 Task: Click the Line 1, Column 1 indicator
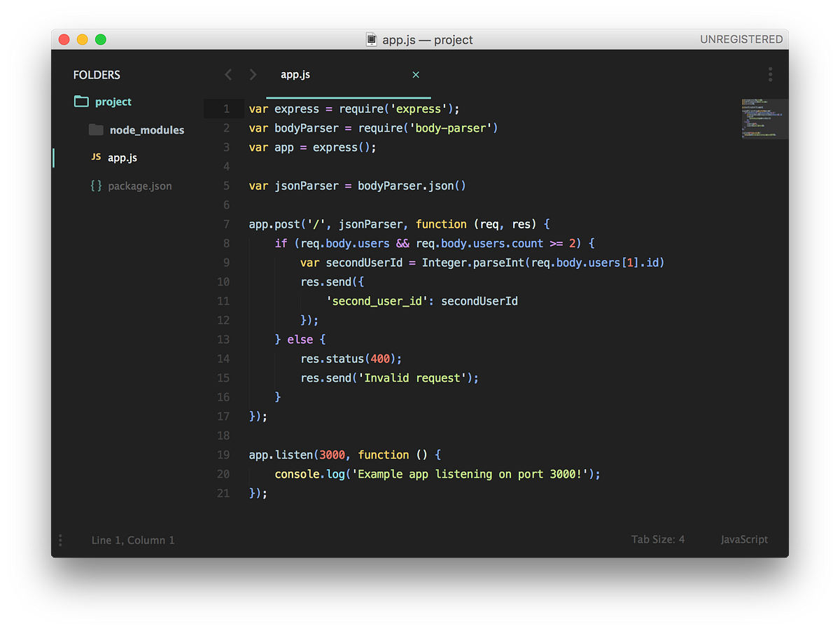click(133, 540)
